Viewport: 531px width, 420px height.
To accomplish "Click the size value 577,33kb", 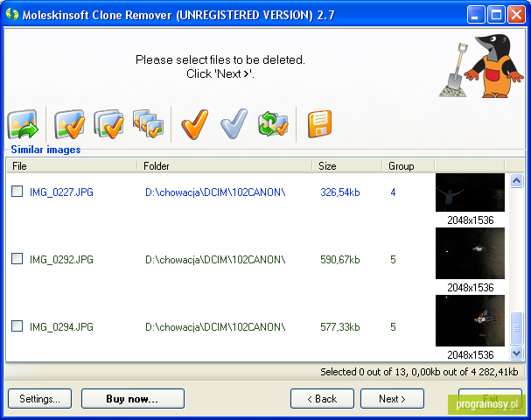I will click(340, 327).
